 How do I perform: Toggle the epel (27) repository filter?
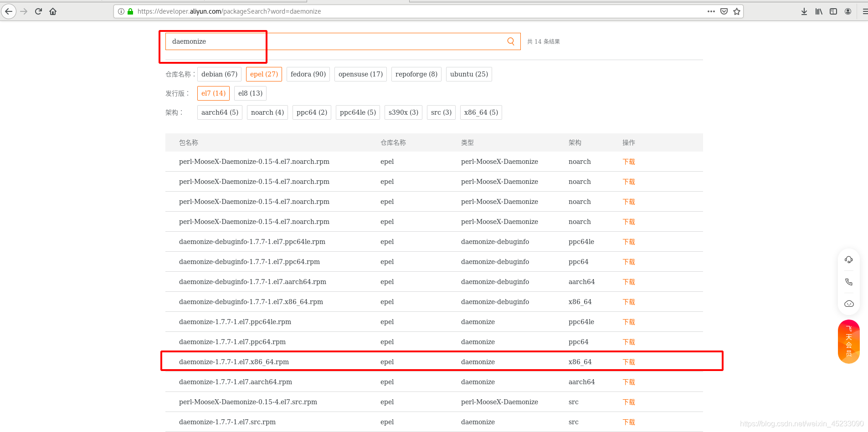[264, 74]
